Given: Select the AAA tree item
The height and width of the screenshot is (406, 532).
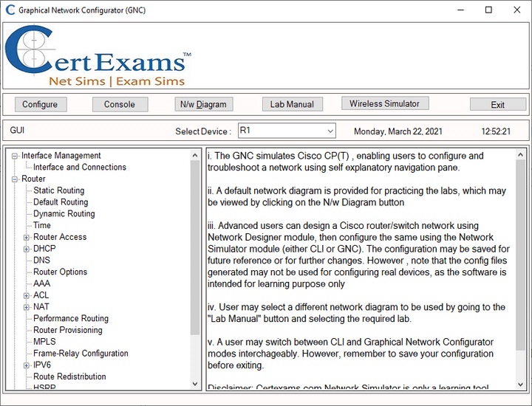Looking at the screenshot, I should 41,283.
